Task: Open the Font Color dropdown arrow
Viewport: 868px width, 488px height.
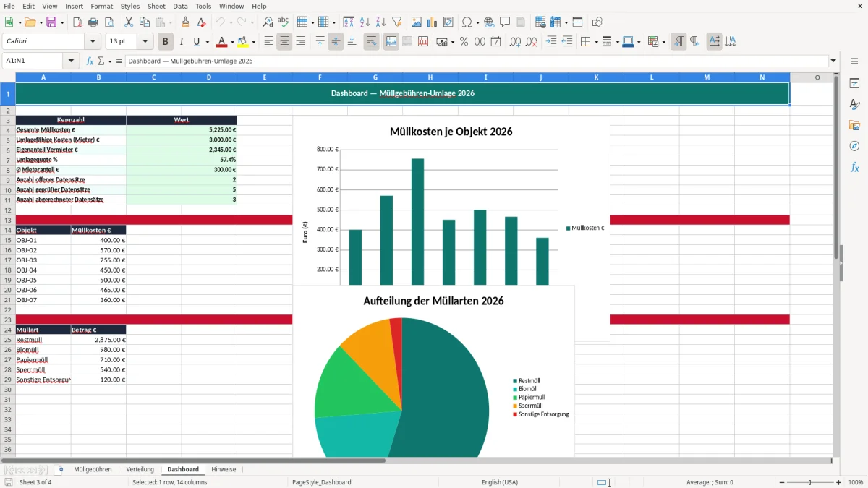Action: coord(232,42)
